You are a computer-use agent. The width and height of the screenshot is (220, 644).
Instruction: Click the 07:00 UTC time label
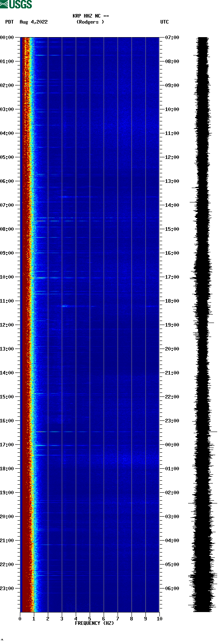(x=172, y=38)
